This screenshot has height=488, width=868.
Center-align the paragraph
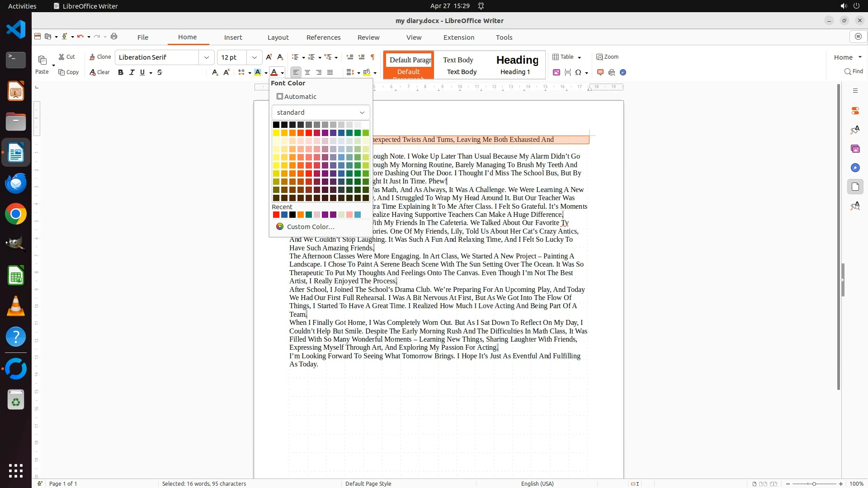[x=307, y=72]
